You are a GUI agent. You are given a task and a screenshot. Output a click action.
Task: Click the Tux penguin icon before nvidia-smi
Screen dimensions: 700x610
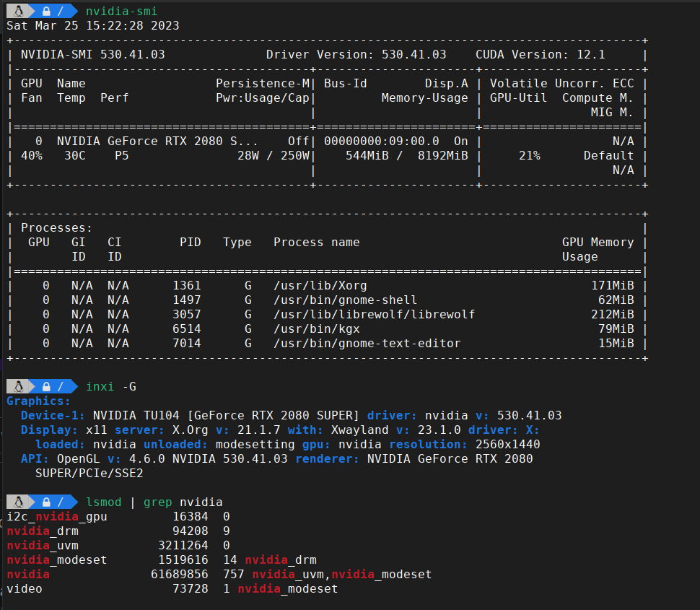coord(18,11)
